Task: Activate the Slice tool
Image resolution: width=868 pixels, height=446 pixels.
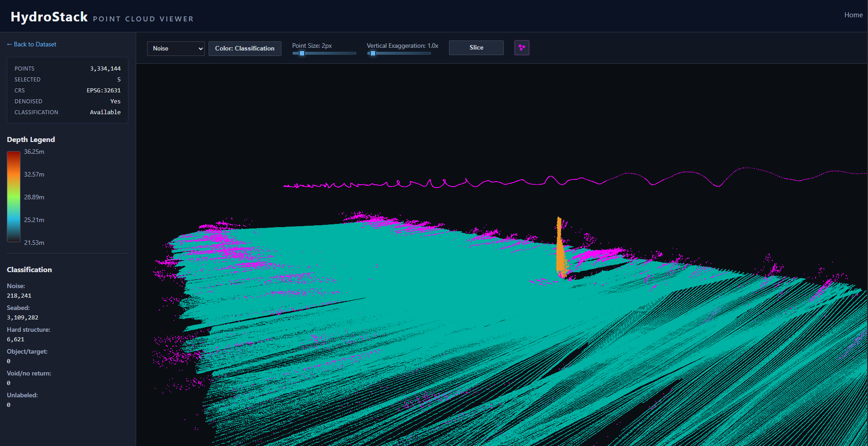Action: click(x=476, y=47)
